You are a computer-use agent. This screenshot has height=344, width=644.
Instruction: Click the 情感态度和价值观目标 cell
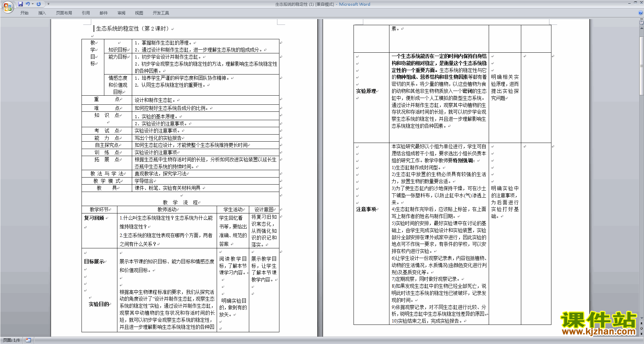click(118, 85)
